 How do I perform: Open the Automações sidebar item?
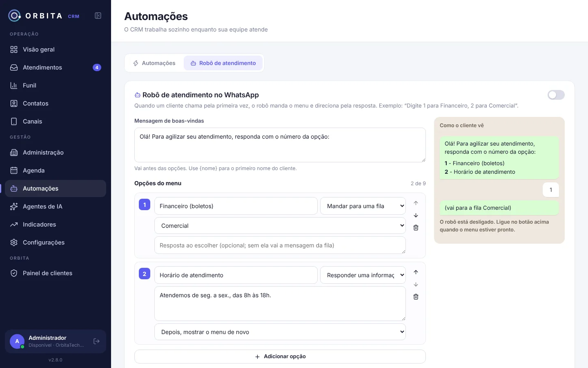point(56,188)
